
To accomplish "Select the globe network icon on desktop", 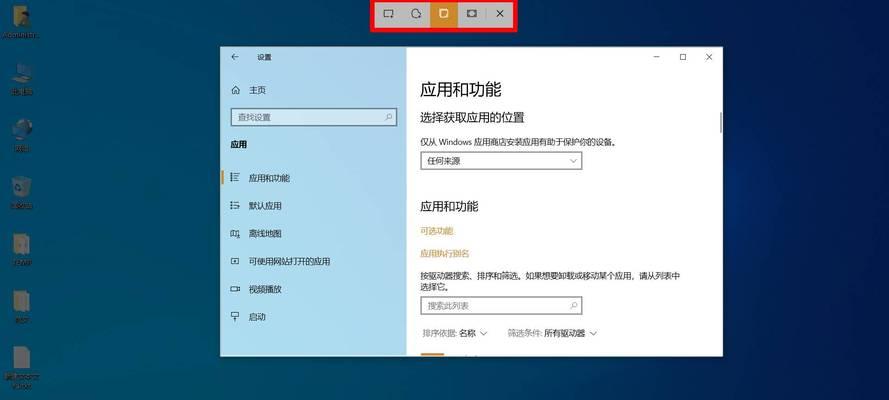I will click(22, 136).
